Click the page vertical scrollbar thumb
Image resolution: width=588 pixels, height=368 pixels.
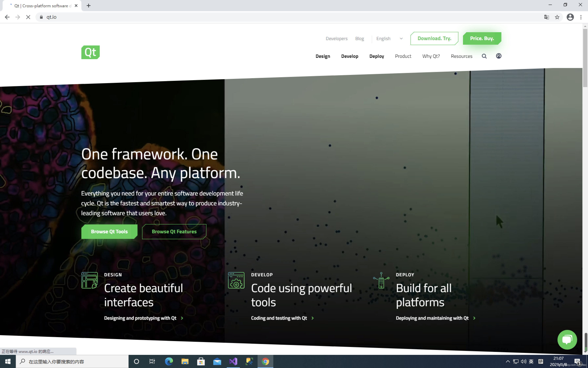pyautogui.click(x=585, y=58)
